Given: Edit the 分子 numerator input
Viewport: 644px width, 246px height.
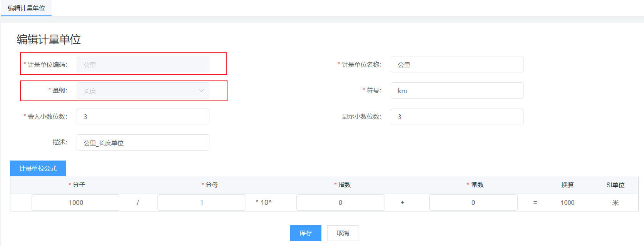Looking at the screenshot, I should click(x=76, y=202).
